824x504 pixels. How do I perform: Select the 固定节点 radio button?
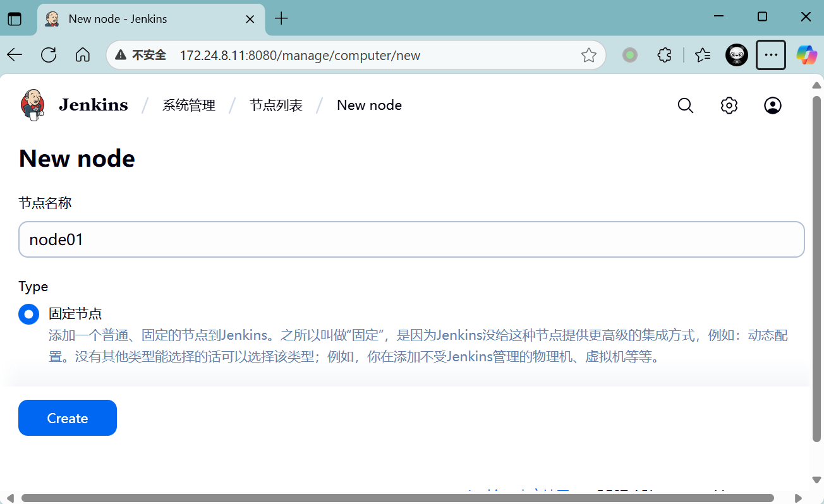pos(29,314)
